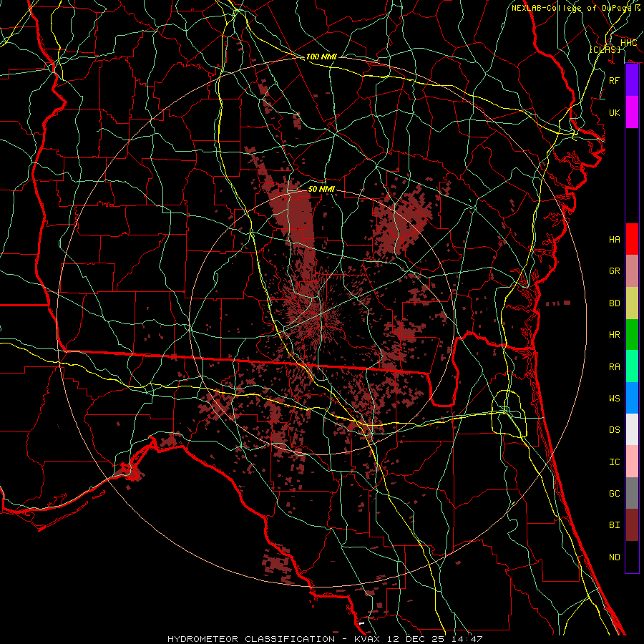Click the 100 NMI range ring label
Screen dimensions: 644x644
[321, 57]
